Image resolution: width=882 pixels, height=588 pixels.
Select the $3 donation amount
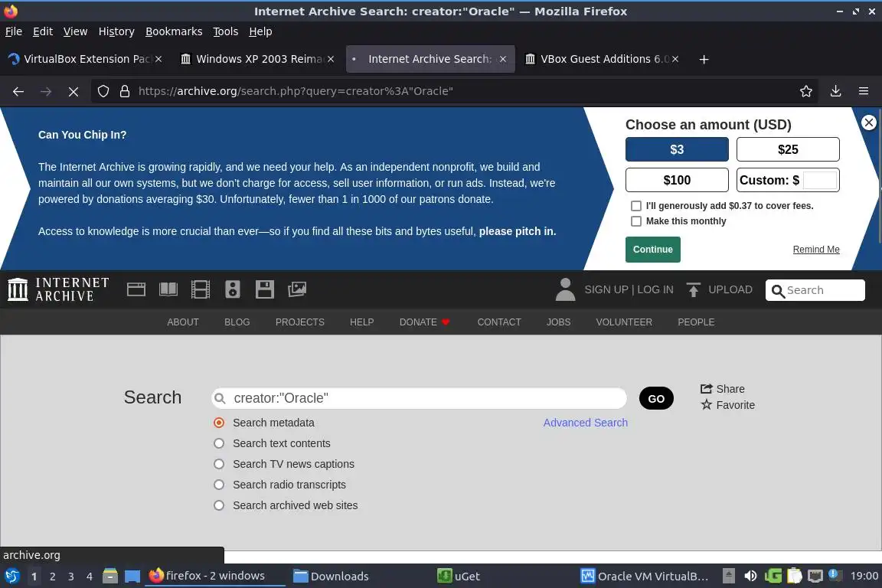pyautogui.click(x=677, y=149)
